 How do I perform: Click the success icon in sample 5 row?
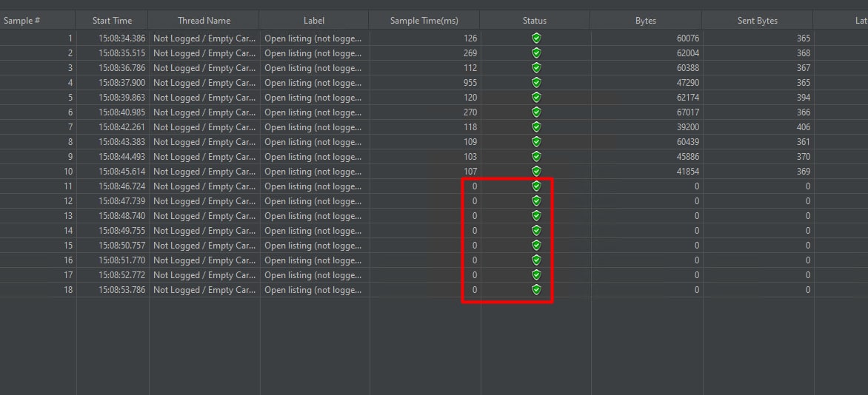tap(536, 98)
